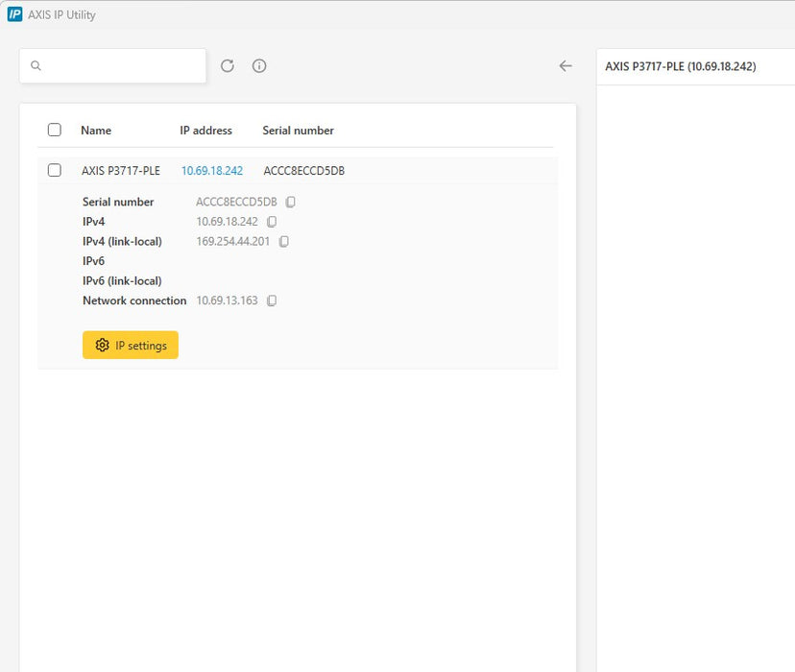Viewport: 795px width, 672px height.
Task: Toggle the select-all checkbox in header
Action: tap(55, 130)
